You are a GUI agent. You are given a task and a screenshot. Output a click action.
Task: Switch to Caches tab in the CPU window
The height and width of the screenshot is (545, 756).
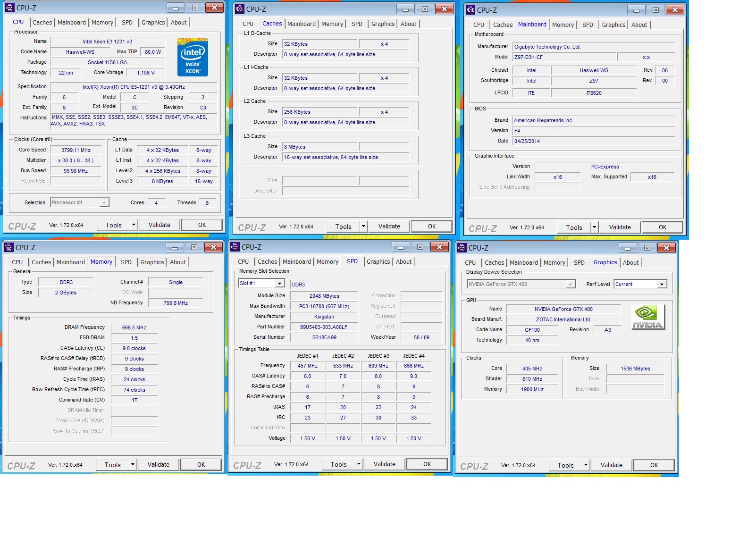click(42, 22)
